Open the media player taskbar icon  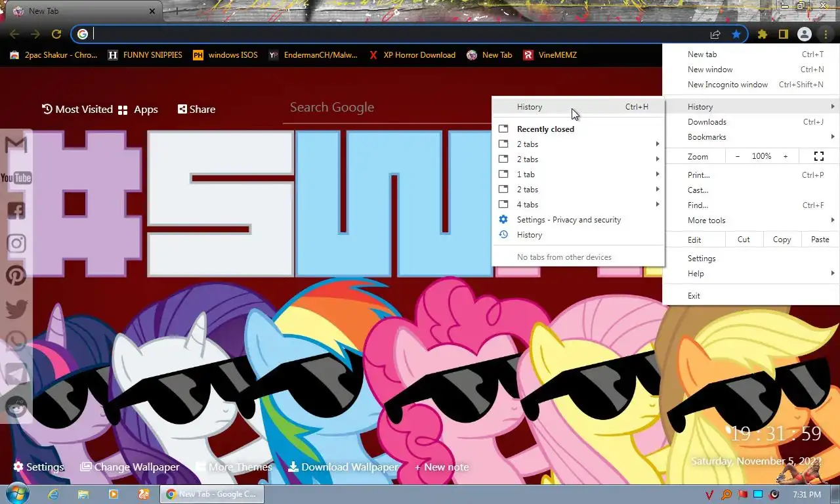[x=114, y=494]
